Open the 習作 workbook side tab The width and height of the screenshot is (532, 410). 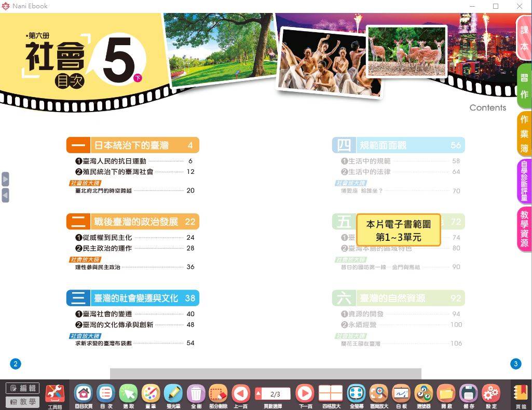(x=524, y=86)
